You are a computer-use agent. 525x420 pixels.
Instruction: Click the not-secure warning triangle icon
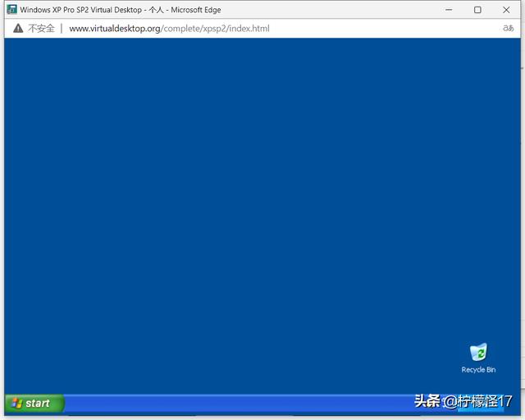point(18,29)
